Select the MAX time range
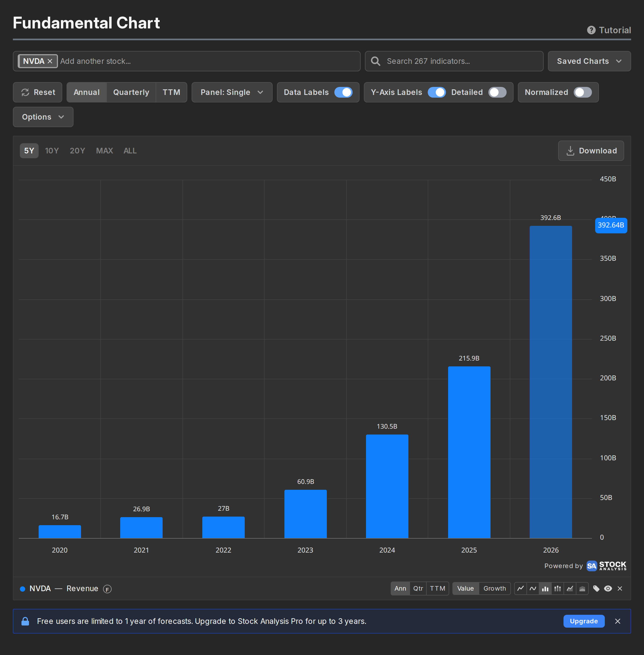Image resolution: width=644 pixels, height=655 pixels. 104,151
